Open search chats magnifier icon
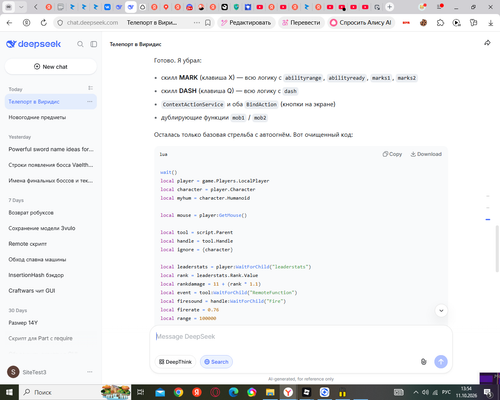 [x=80, y=44]
